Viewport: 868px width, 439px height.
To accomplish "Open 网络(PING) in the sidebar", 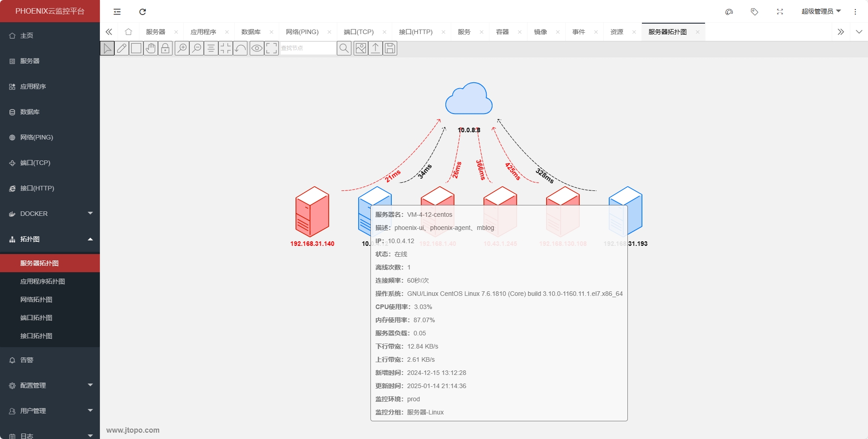I will (x=50, y=137).
